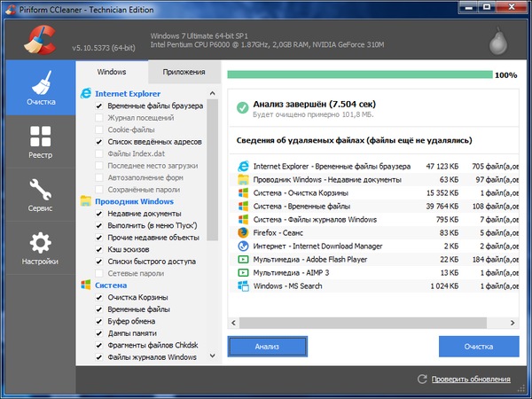Toggle the Cookie-файлы checkbox
The height and width of the screenshot is (399, 532).
[x=99, y=129]
